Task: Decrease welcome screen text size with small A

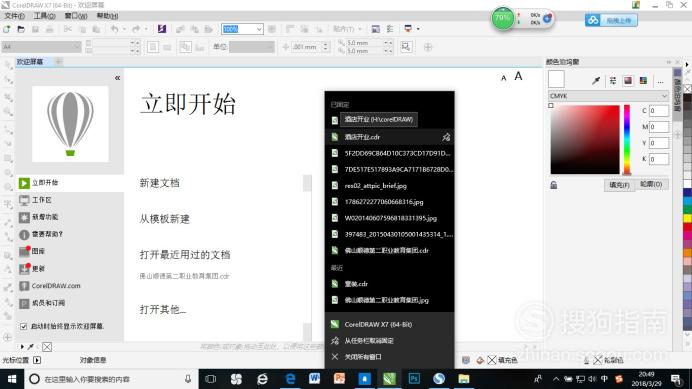Action: pyautogui.click(x=504, y=78)
